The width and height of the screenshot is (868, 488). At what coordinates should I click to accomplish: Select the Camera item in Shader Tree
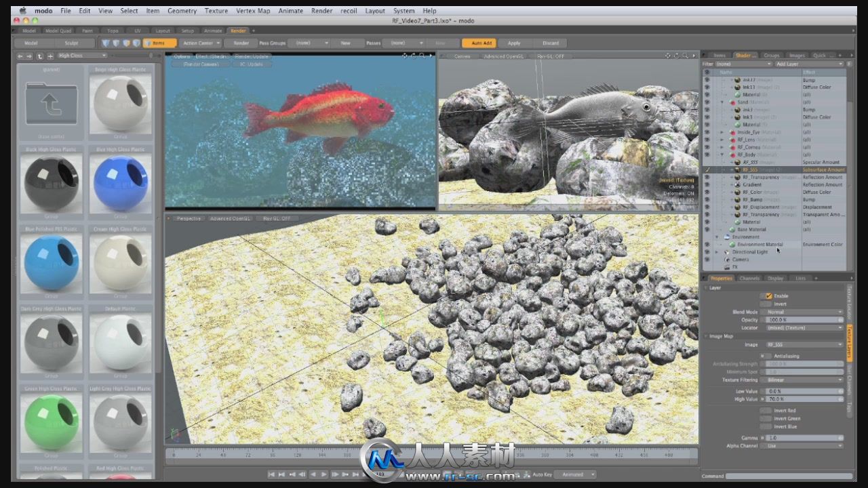coord(740,259)
